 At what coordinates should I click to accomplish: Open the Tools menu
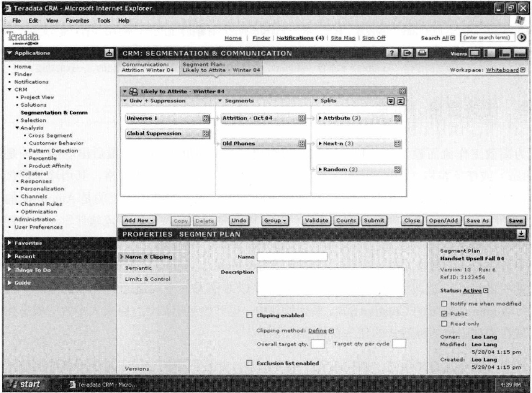[103, 21]
